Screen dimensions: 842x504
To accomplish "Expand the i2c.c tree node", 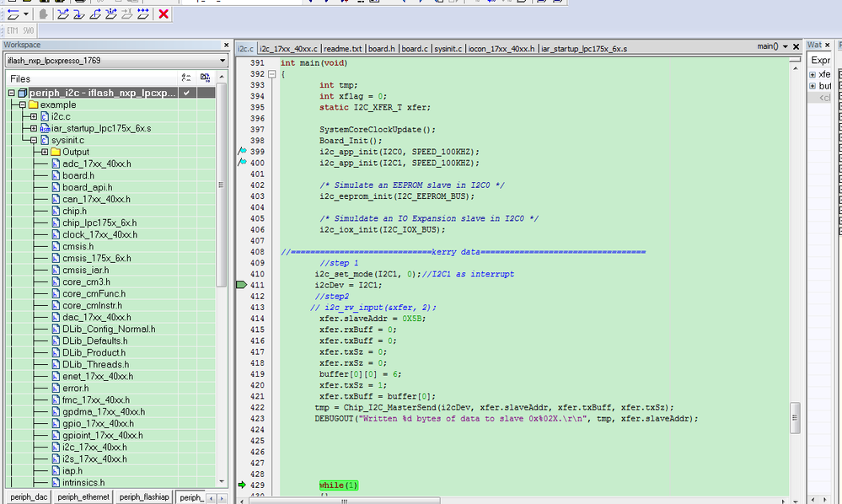I will [x=34, y=116].
